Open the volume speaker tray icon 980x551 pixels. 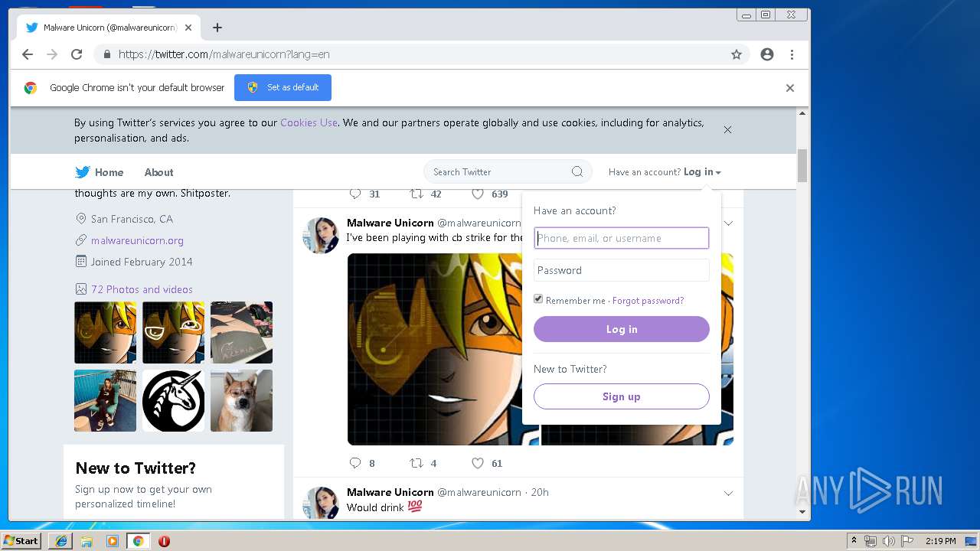[x=888, y=541]
